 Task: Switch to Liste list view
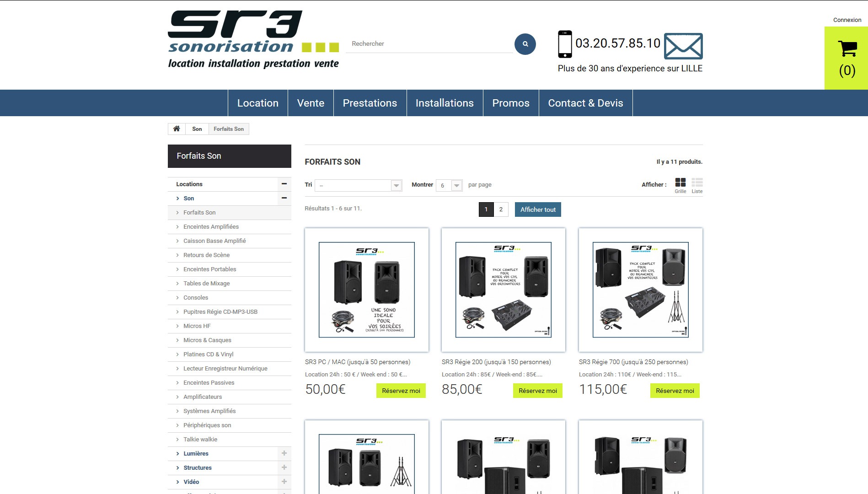[x=697, y=185]
